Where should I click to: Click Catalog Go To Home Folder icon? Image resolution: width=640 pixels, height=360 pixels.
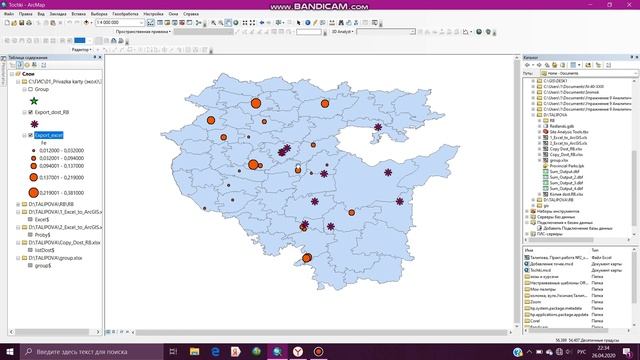click(x=555, y=65)
